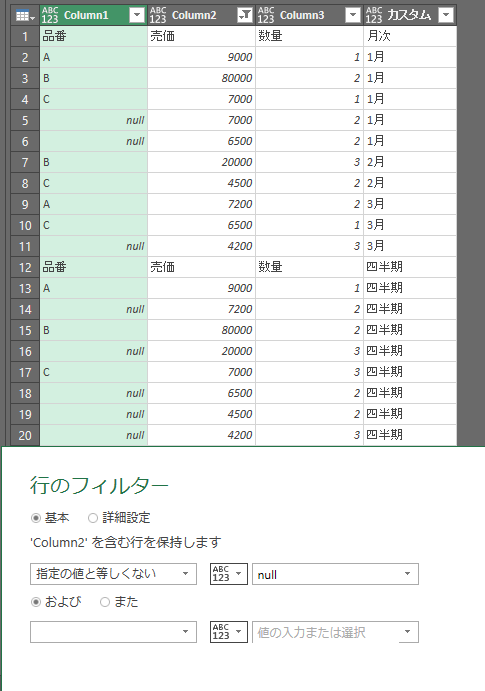The image size is (485, 691).
Task: Select the および radio option
Action: click(x=36, y=602)
